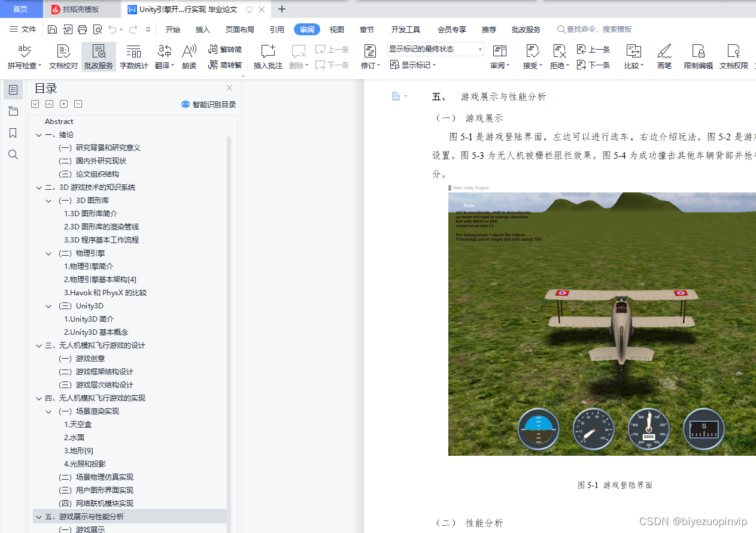Select 五、游戏展示与性能分析 in outline

(130, 517)
